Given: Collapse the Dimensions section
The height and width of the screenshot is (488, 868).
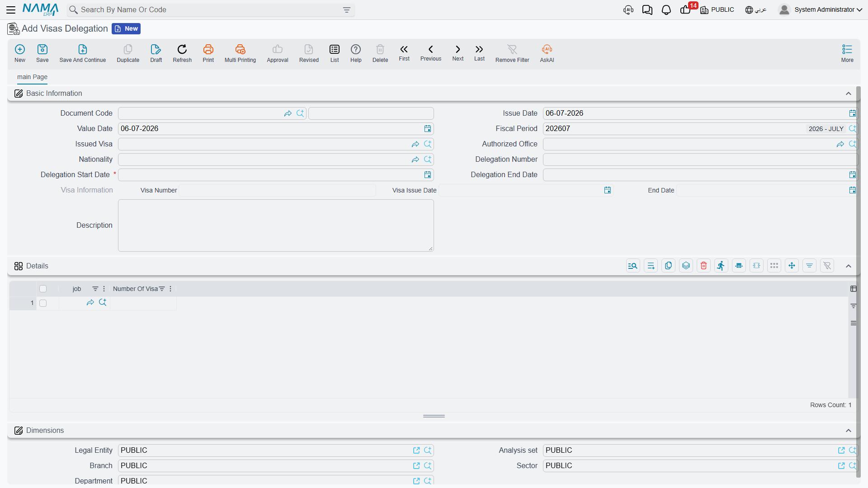Looking at the screenshot, I should point(849,431).
